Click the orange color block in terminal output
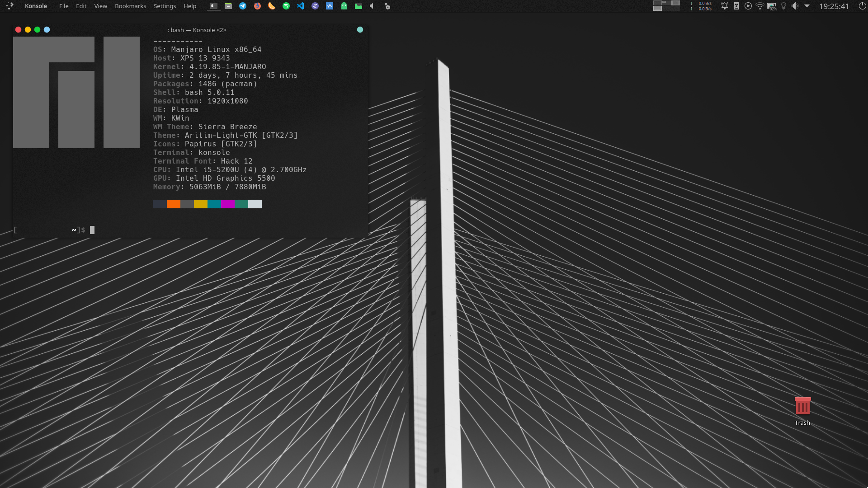 pos(174,204)
